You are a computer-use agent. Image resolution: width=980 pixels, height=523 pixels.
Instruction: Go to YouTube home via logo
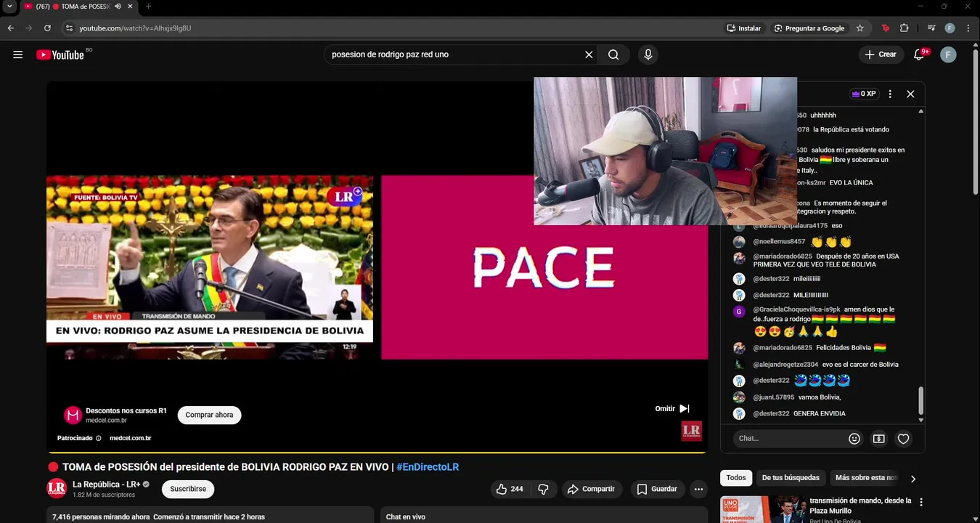point(60,54)
